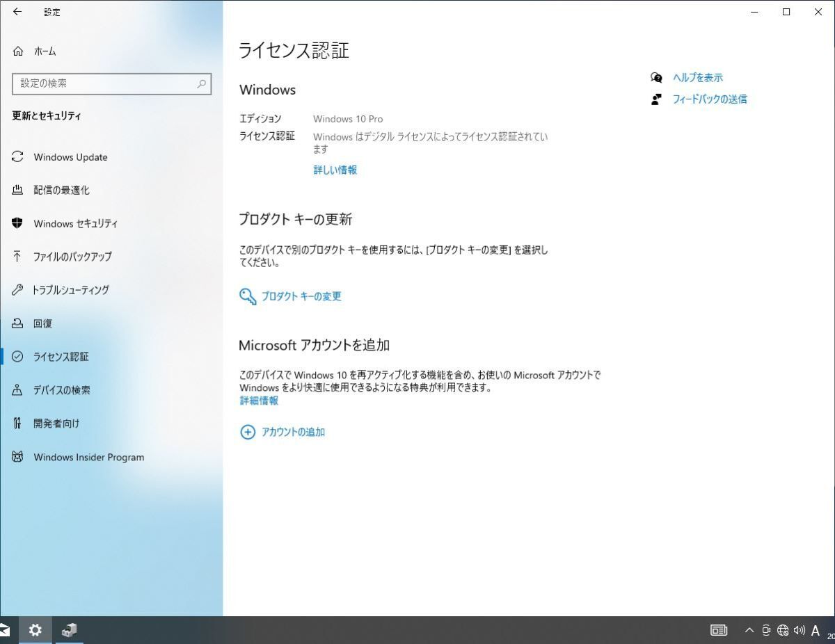Viewport: 835px width, 644px height.
Task: Click the volume speaker tray icon
Action: coord(799,630)
